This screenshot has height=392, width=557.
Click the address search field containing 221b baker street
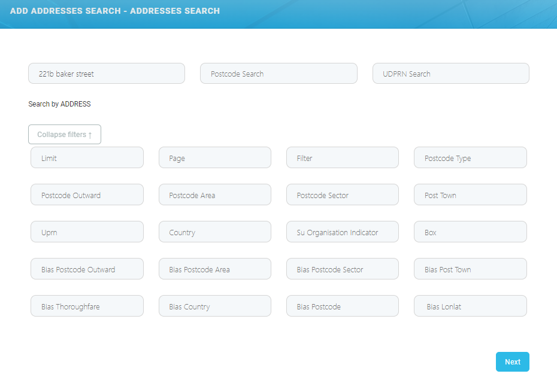pyautogui.click(x=106, y=74)
